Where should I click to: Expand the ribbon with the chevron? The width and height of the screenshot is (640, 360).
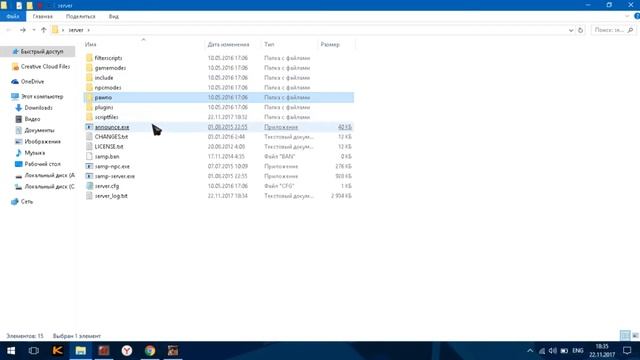pos(627,16)
